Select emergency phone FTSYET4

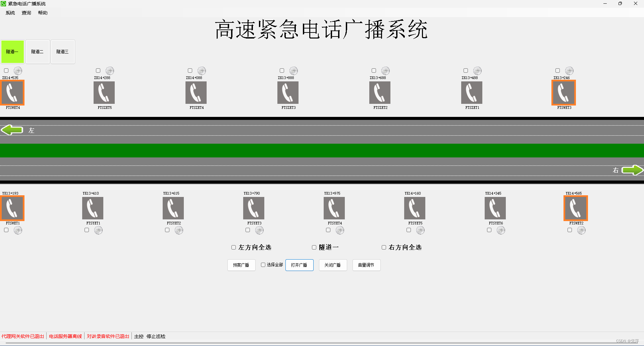334,208
